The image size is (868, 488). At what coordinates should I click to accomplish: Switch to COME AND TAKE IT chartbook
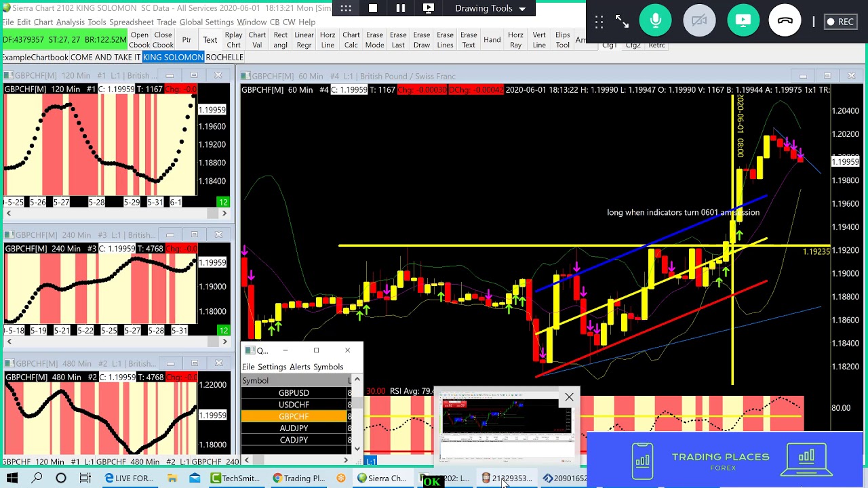coord(106,57)
